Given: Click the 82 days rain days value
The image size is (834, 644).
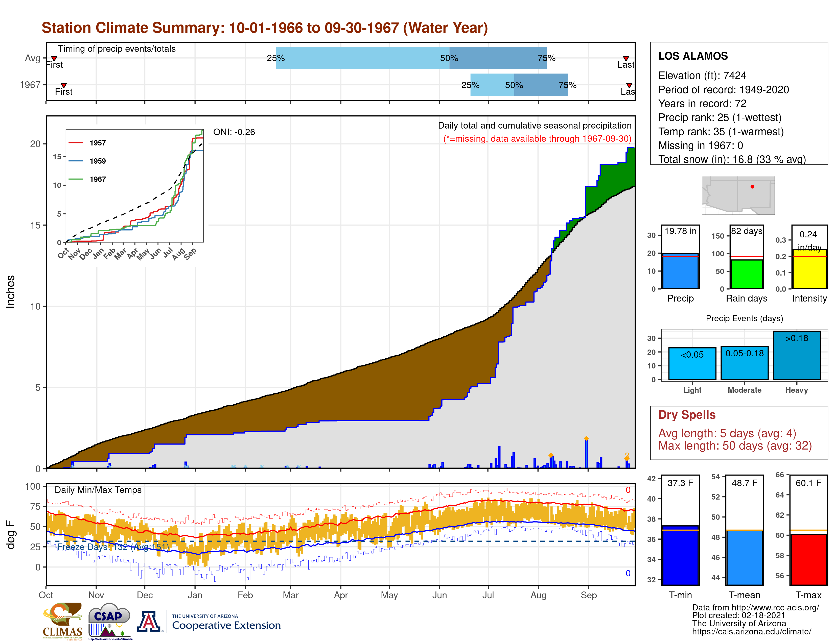Looking at the screenshot, I should pyautogui.click(x=747, y=231).
